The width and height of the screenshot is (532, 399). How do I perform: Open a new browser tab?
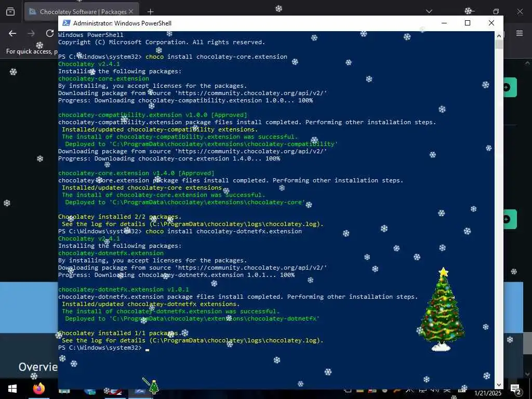150,11
